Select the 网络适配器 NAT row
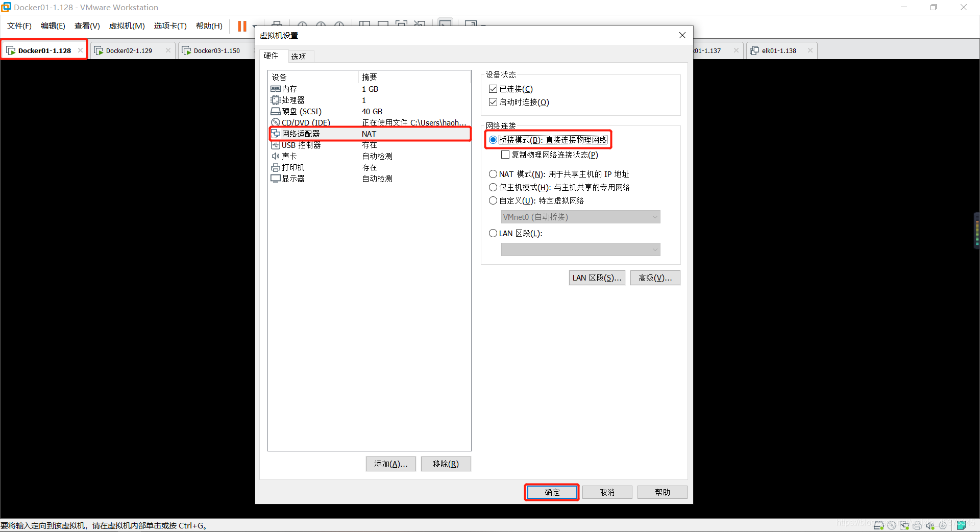The image size is (980, 532). pyautogui.click(x=370, y=134)
